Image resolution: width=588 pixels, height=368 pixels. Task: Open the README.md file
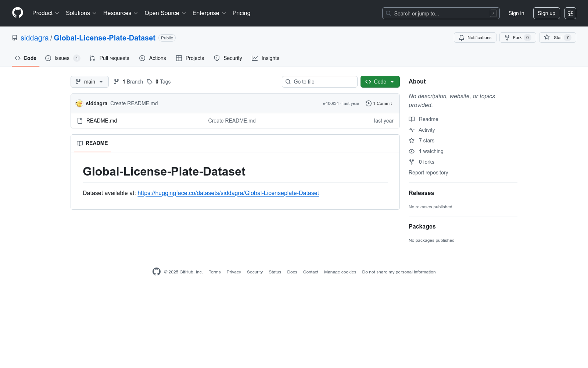(101, 121)
